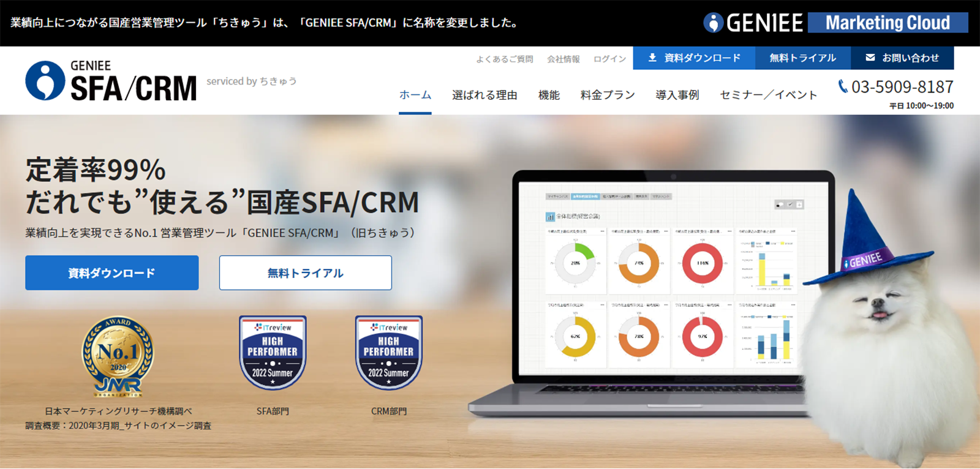Viewport: 980px width, 469px height.
Task: Click the download arrow icon in the header
Action: tap(652, 58)
